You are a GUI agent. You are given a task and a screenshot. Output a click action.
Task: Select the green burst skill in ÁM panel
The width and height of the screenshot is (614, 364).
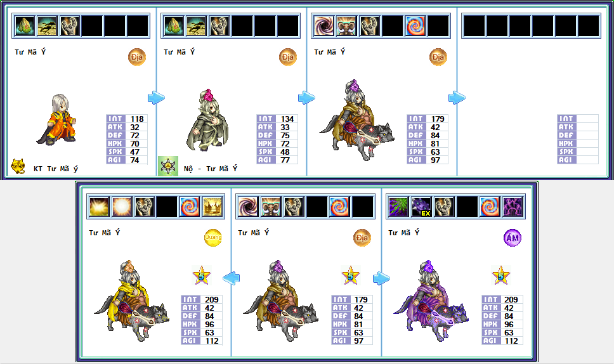(398, 207)
